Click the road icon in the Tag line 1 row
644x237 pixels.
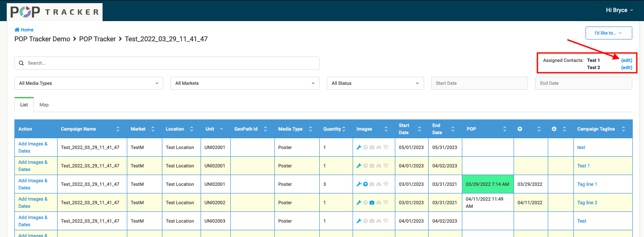(379, 184)
